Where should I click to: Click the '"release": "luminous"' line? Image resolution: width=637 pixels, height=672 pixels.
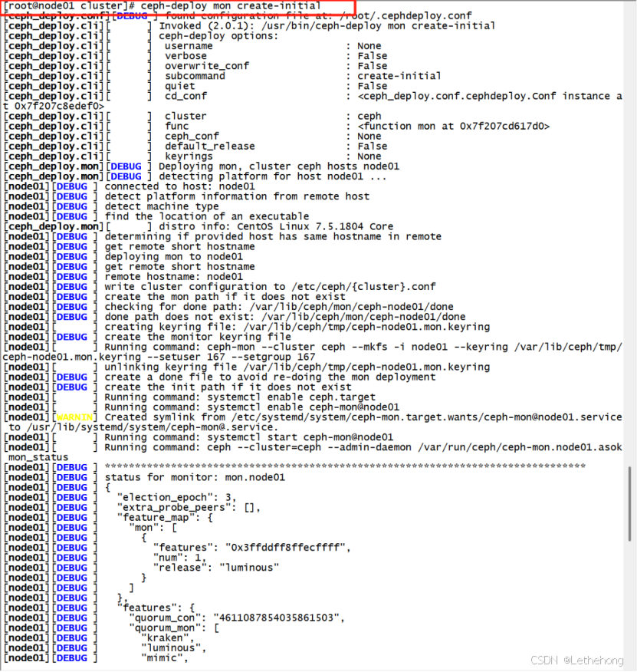pos(216,568)
